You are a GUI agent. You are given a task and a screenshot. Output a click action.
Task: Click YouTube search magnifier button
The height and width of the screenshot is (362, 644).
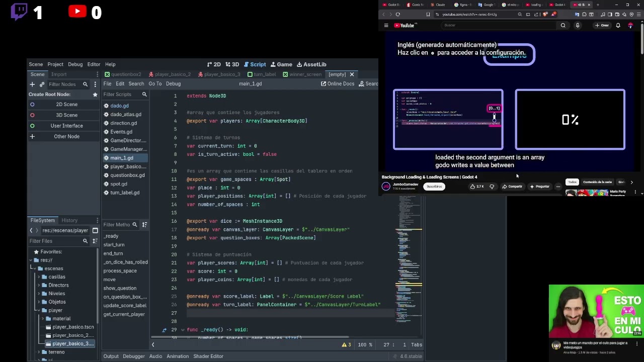pyautogui.click(x=563, y=25)
